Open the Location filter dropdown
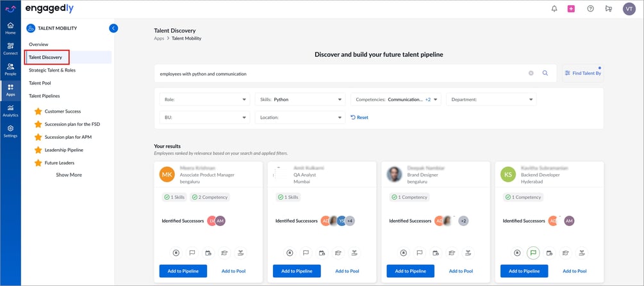The height and width of the screenshot is (286, 644). tap(301, 117)
